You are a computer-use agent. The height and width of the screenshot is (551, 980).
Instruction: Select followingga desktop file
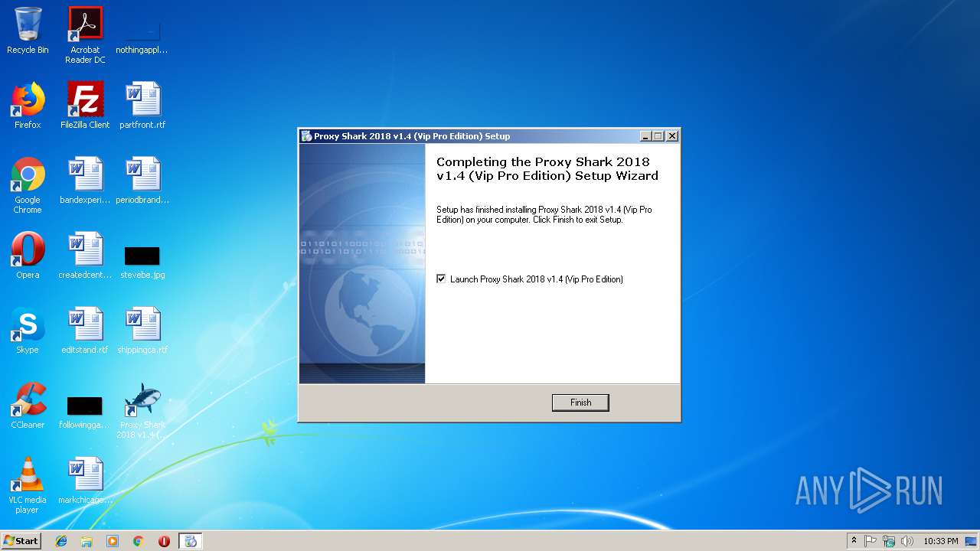click(85, 412)
